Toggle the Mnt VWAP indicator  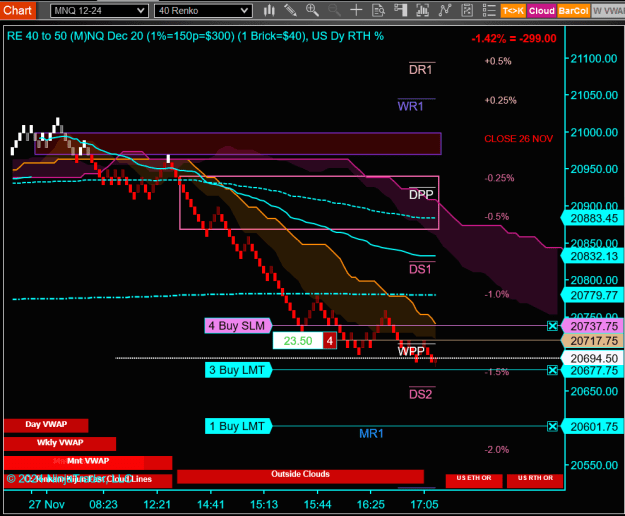[88, 462]
